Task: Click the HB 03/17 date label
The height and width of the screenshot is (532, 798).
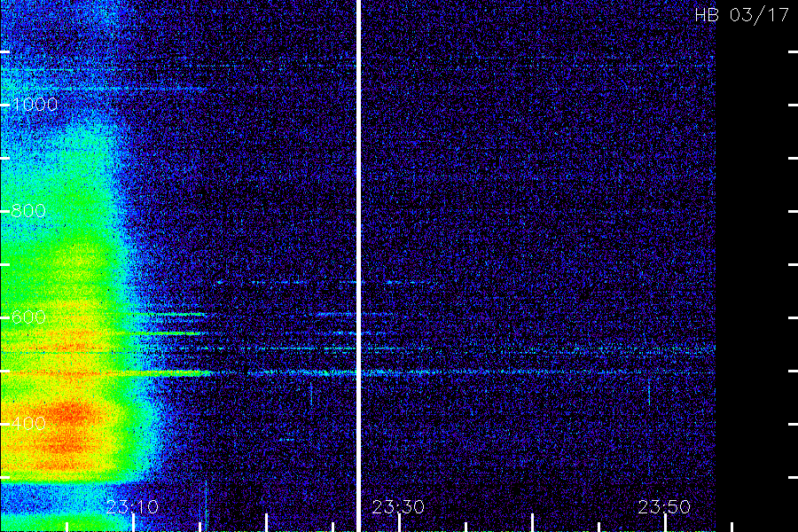Action: pyautogui.click(x=742, y=15)
